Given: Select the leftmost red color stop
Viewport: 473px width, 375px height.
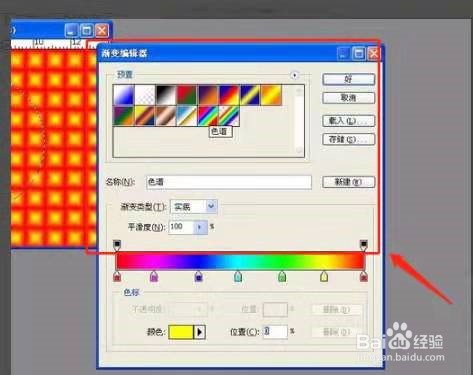Looking at the screenshot, I should [x=117, y=276].
